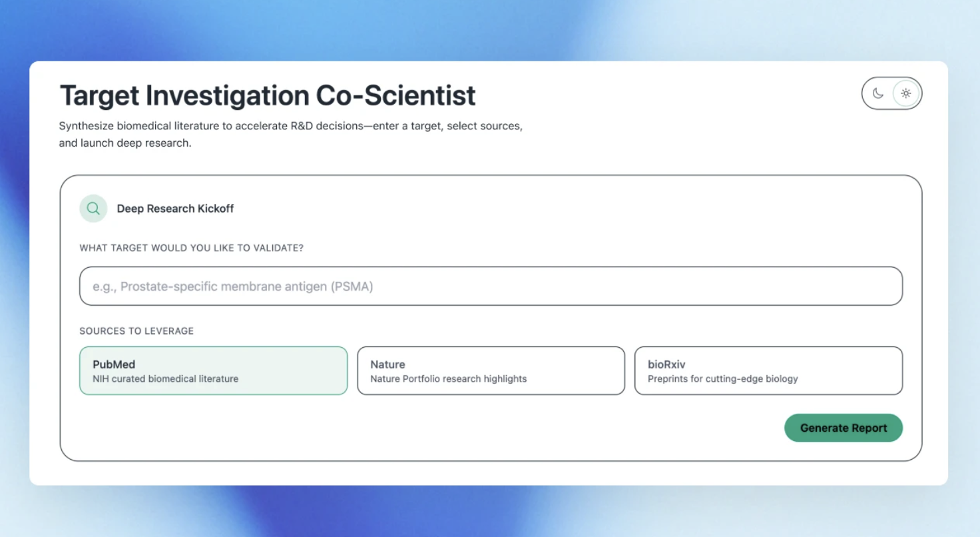
Task: Click "NIH curated biomedical literature" description
Action: point(165,379)
